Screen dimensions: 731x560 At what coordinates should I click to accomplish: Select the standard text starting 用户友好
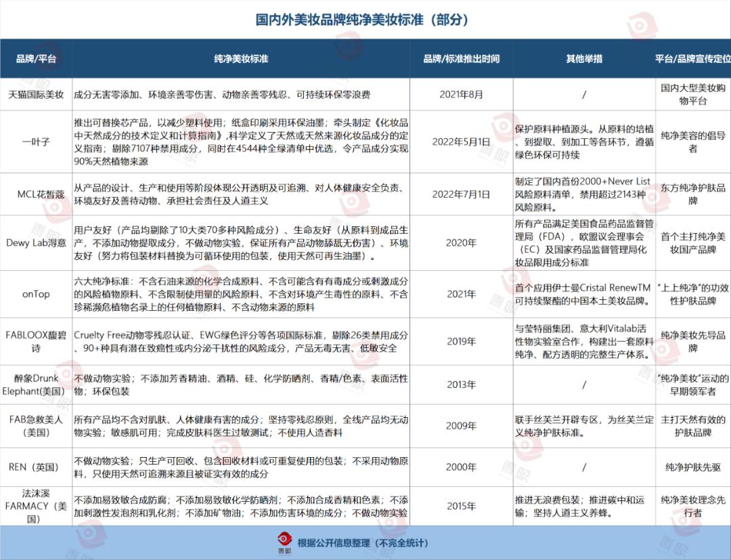point(241,243)
